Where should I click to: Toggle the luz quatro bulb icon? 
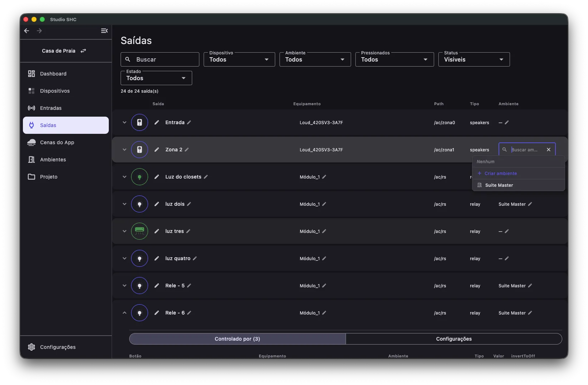click(140, 258)
